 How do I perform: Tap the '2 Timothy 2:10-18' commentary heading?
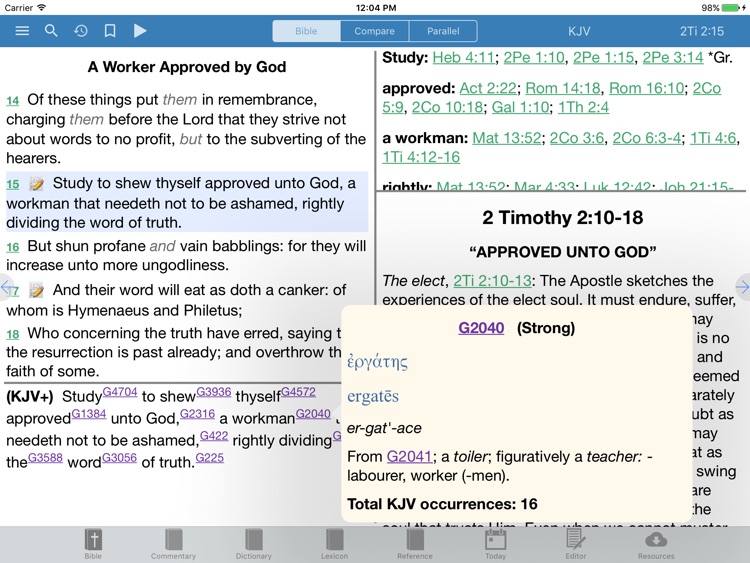click(x=562, y=218)
